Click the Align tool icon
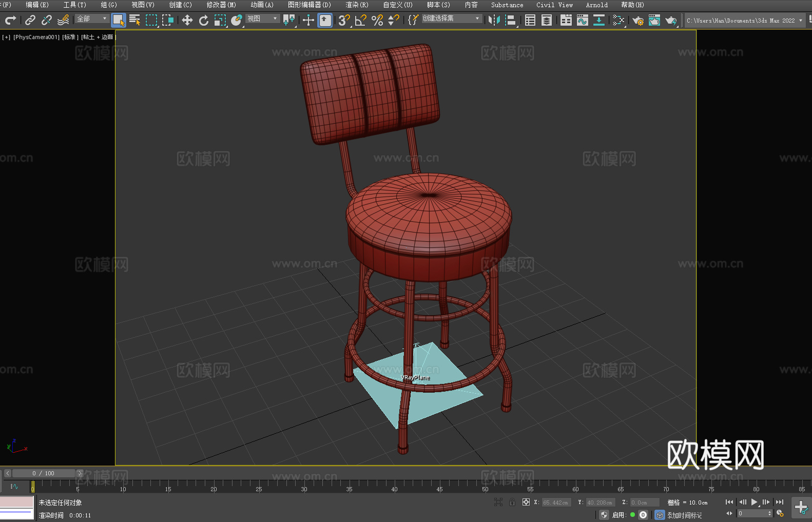Image resolution: width=812 pixels, height=522 pixels. (511, 20)
